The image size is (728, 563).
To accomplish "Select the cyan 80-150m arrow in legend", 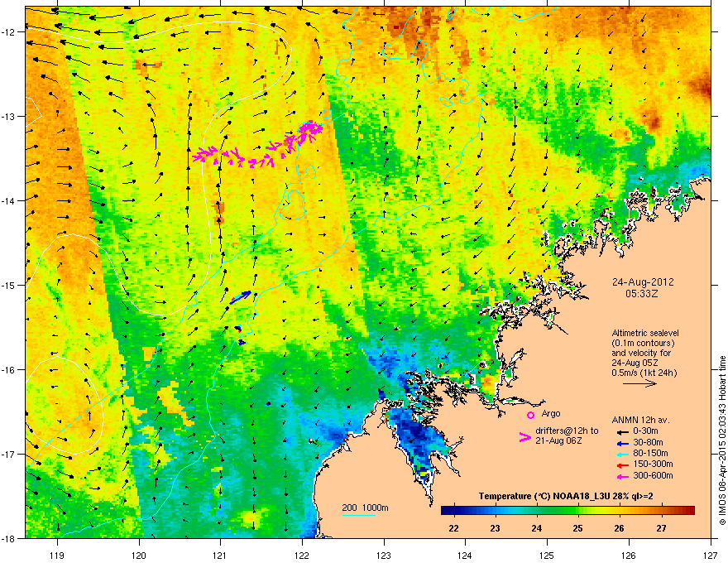I will coord(621,454).
